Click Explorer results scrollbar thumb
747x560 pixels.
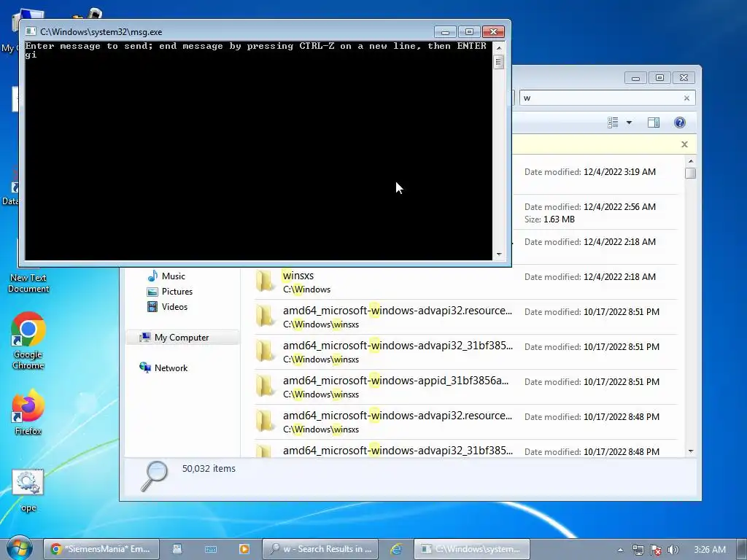[690, 174]
